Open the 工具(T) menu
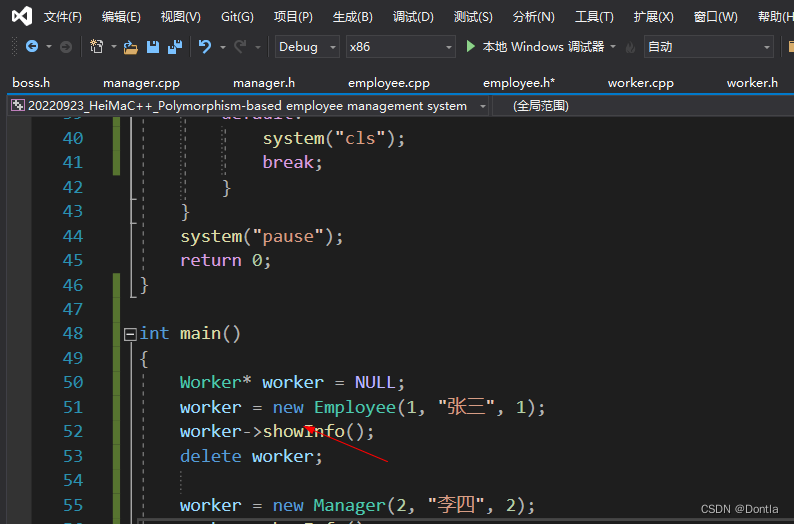 click(x=594, y=17)
